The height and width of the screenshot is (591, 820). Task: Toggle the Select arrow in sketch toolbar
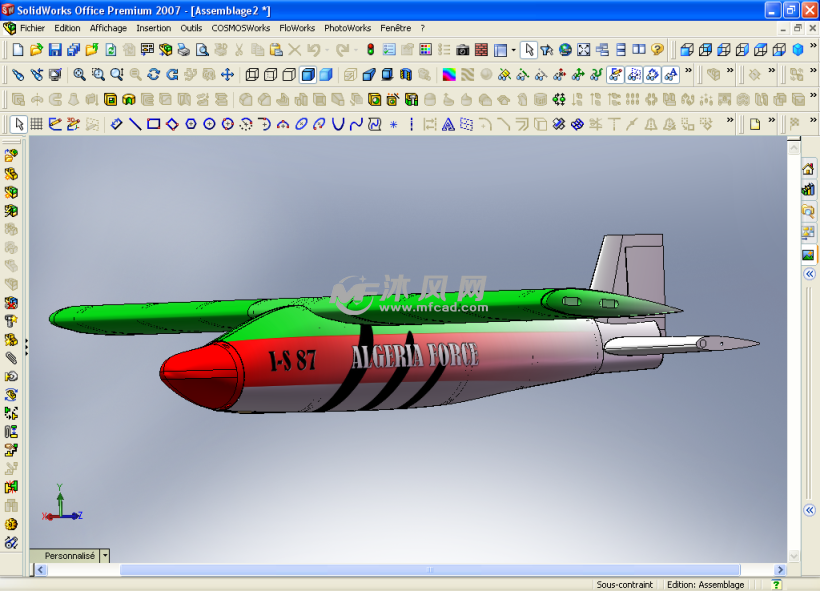point(19,124)
